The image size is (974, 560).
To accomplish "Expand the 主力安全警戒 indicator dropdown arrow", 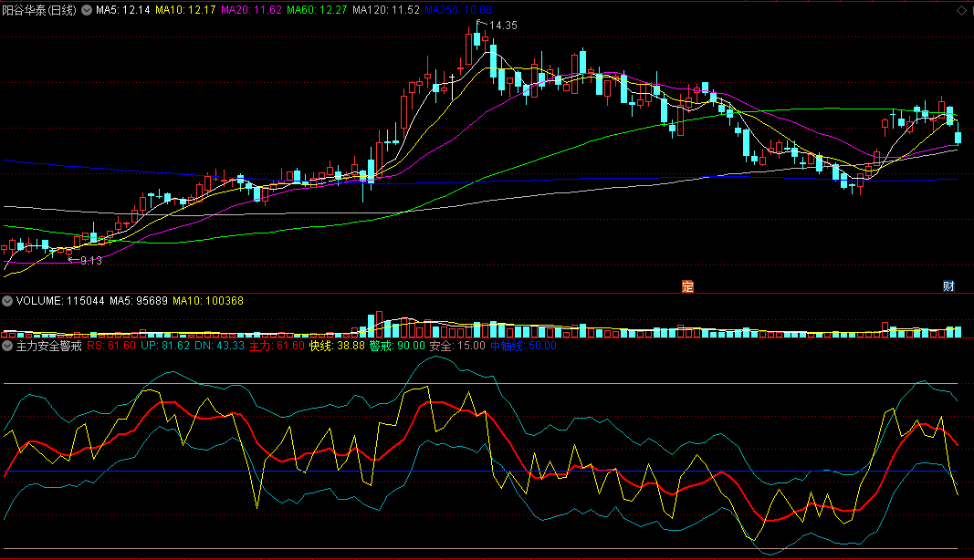I will (x=7, y=346).
